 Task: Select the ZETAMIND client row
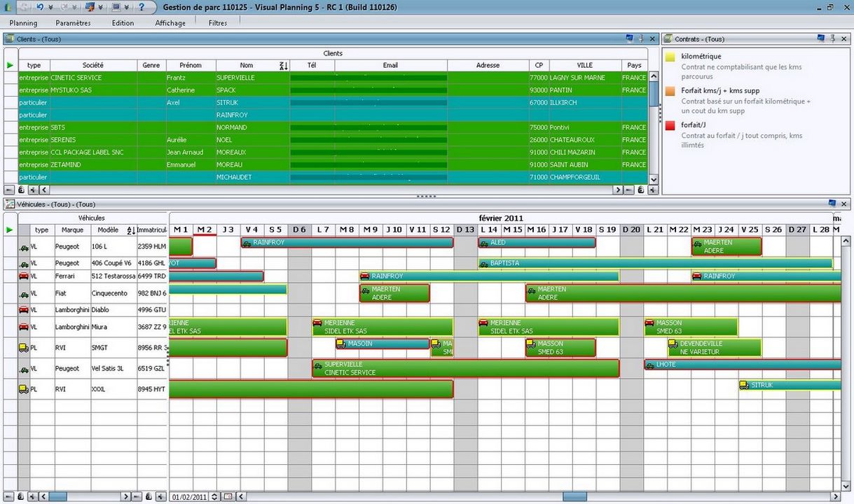point(333,164)
